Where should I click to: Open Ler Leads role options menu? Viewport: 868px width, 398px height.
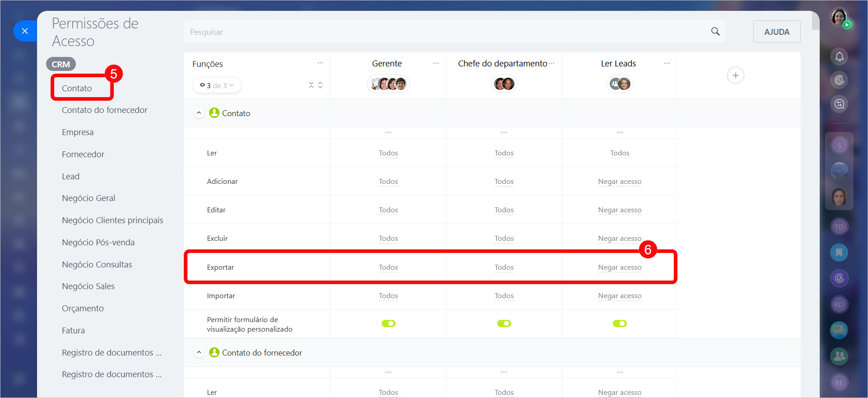pyautogui.click(x=667, y=63)
